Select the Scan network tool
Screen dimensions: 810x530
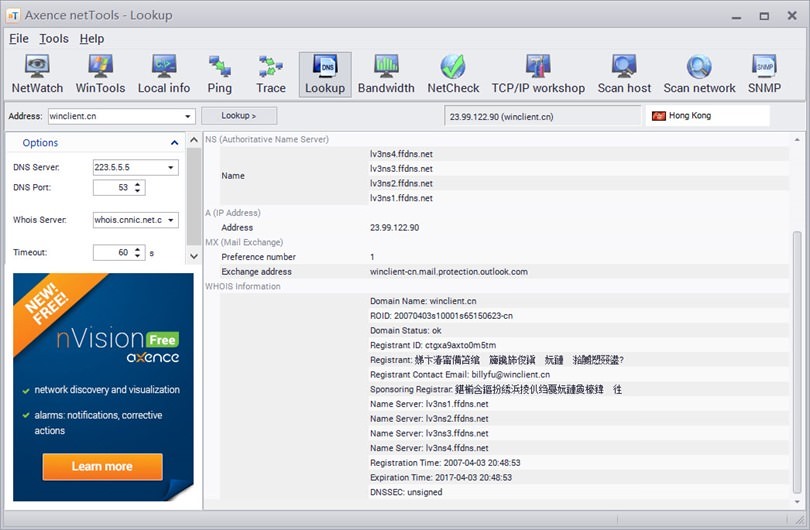699,75
